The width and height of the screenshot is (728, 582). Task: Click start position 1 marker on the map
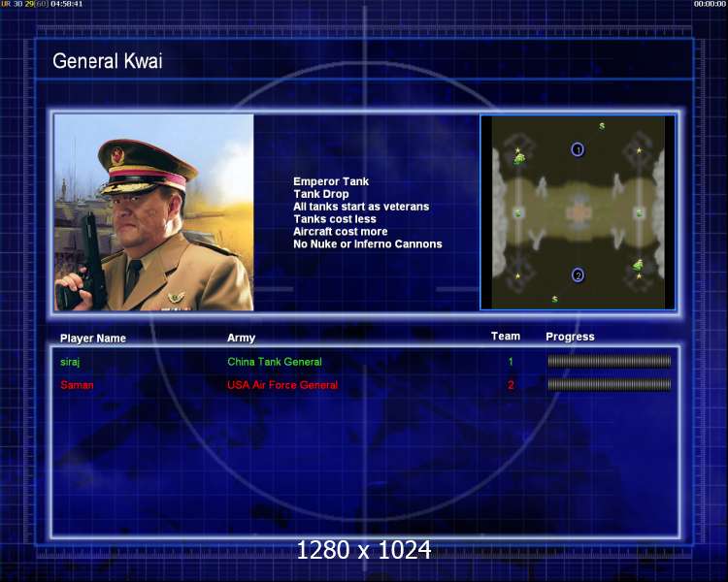(x=578, y=149)
